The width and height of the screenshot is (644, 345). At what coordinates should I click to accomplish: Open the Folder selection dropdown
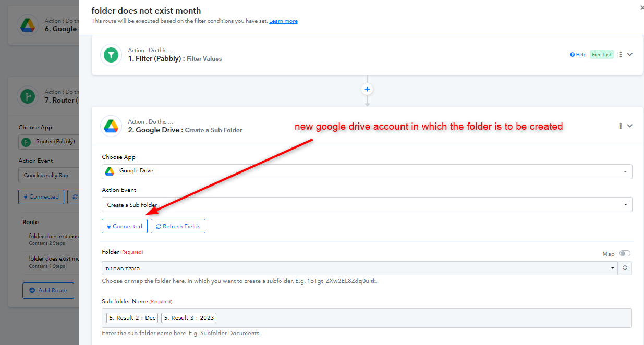tap(360, 268)
